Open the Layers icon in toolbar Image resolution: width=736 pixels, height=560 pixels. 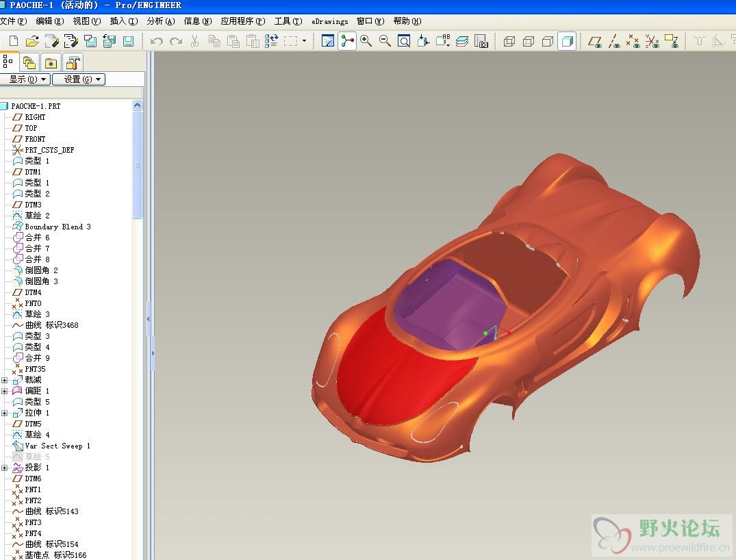coord(462,41)
